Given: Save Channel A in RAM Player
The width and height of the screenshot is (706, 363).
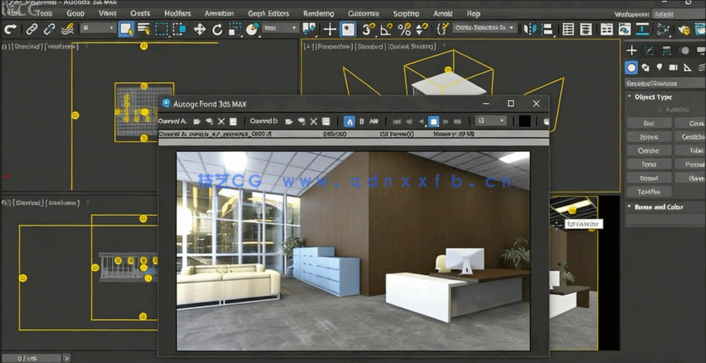Looking at the screenshot, I should [x=233, y=121].
